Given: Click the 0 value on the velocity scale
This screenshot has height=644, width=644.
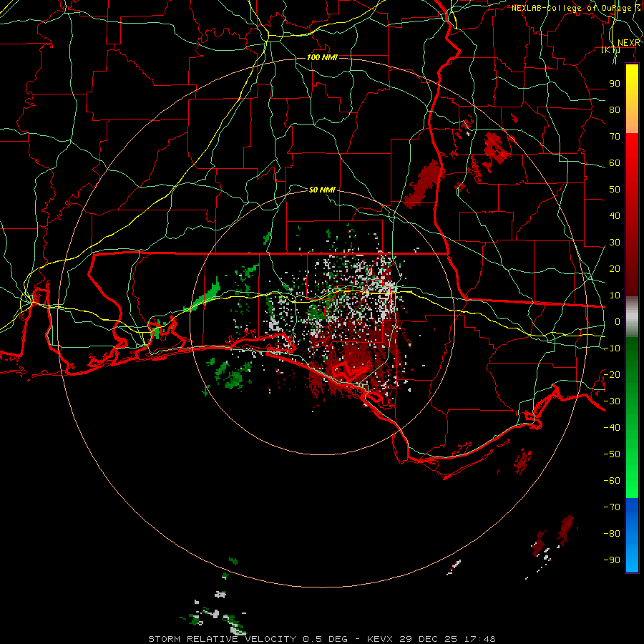Looking at the screenshot, I should click(x=618, y=321).
